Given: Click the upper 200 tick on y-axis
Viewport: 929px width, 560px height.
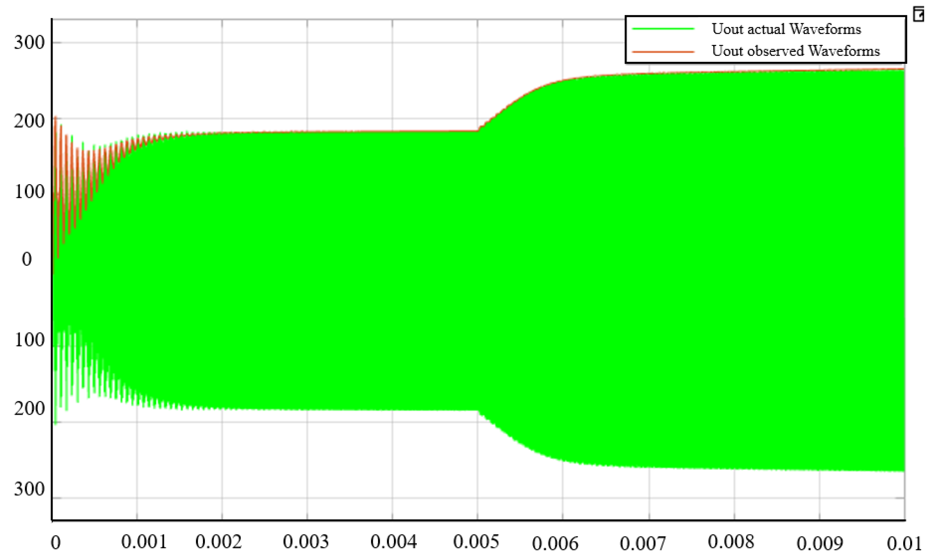Looking at the screenshot, I should point(29,121).
